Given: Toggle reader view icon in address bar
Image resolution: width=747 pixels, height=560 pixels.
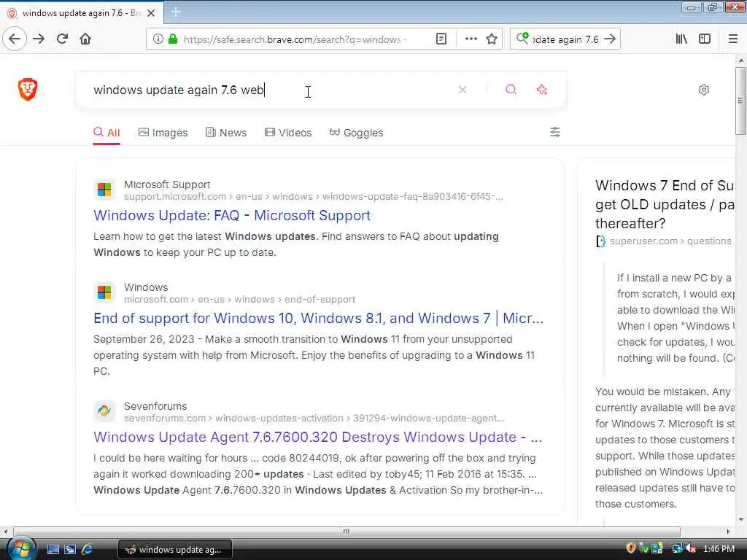Looking at the screenshot, I should pyautogui.click(x=441, y=39).
